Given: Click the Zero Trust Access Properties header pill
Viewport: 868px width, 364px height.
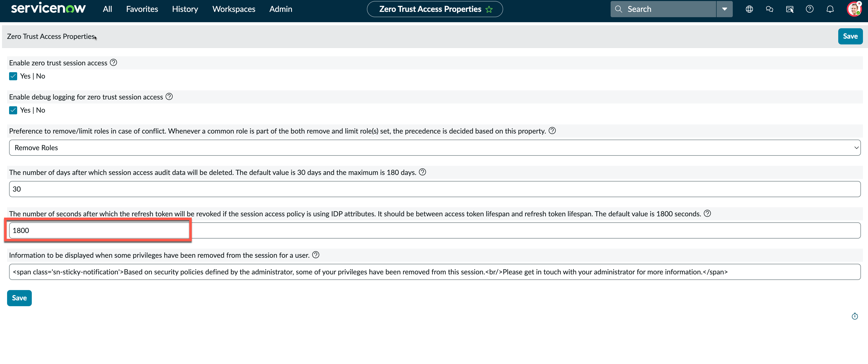Looking at the screenshot, I should tap(435, 9).
